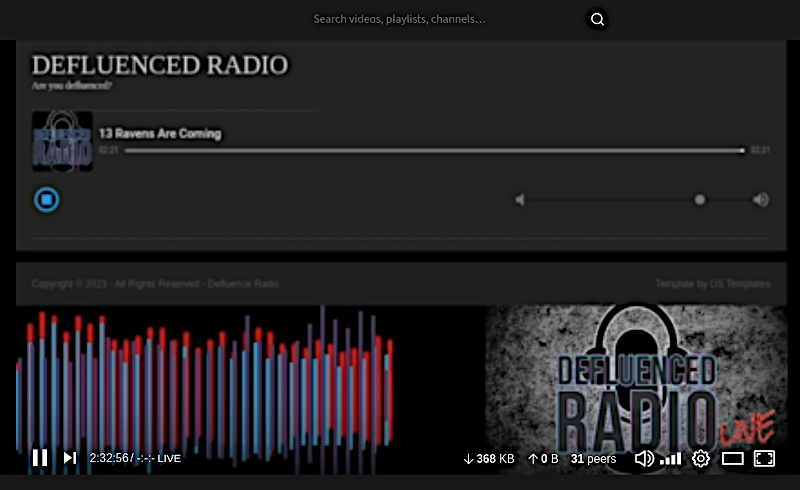Enter fullscreen mode
The image size is (800, 490).
764,458
